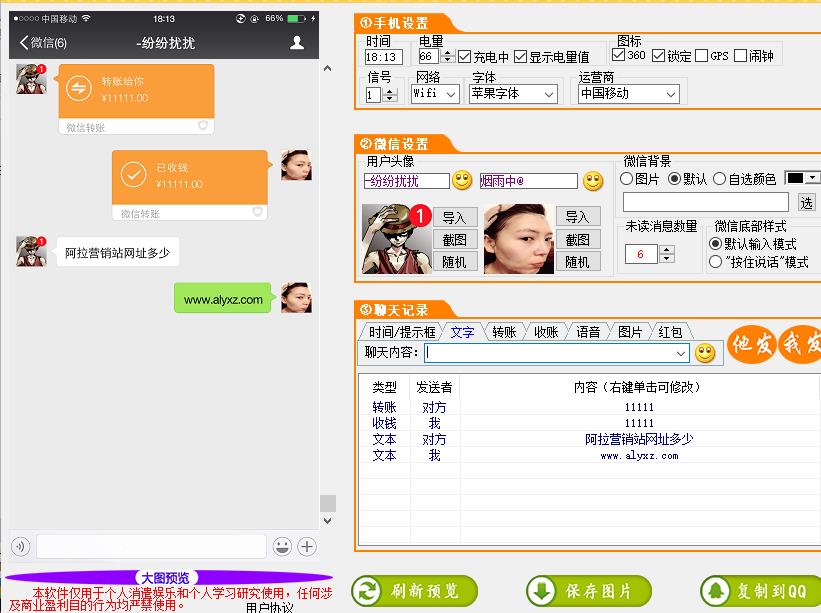
Task: Select 自选颜色 background radio option
Action: (x=719, y=179)
